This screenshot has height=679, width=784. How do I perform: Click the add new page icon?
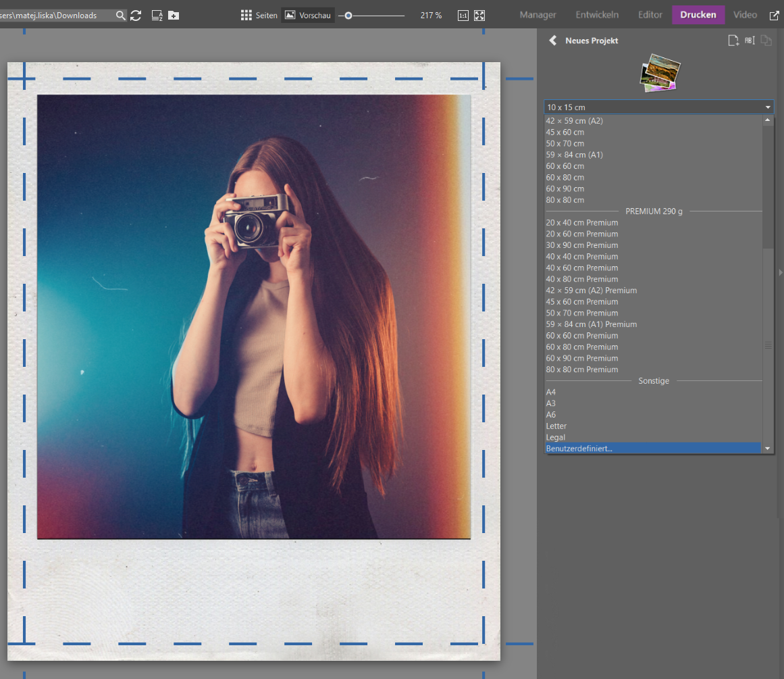[733, 41]
